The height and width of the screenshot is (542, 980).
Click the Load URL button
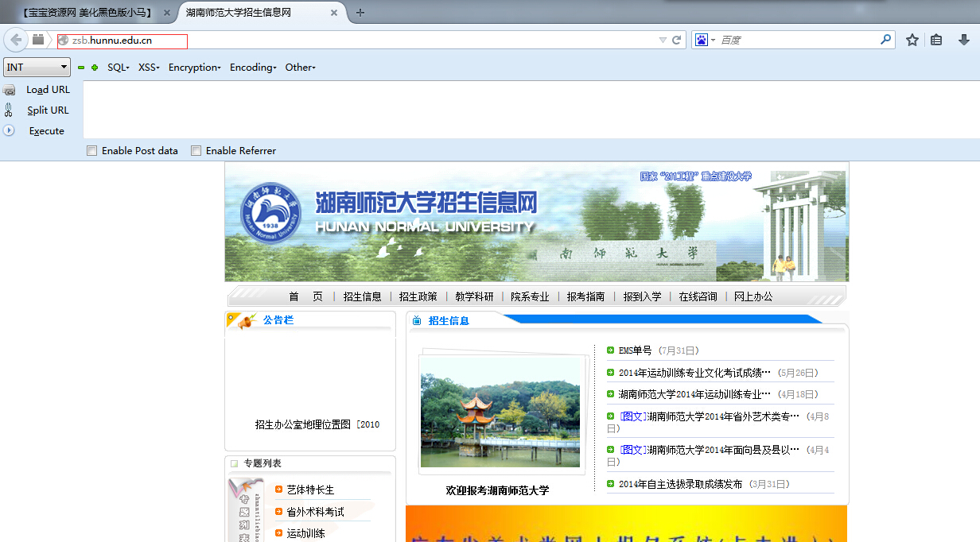coord(48,90)
